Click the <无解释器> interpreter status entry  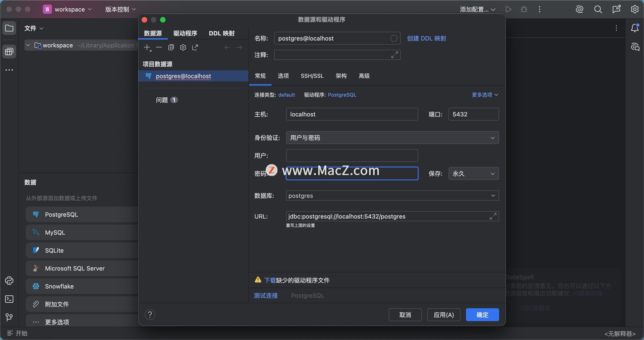620,334
